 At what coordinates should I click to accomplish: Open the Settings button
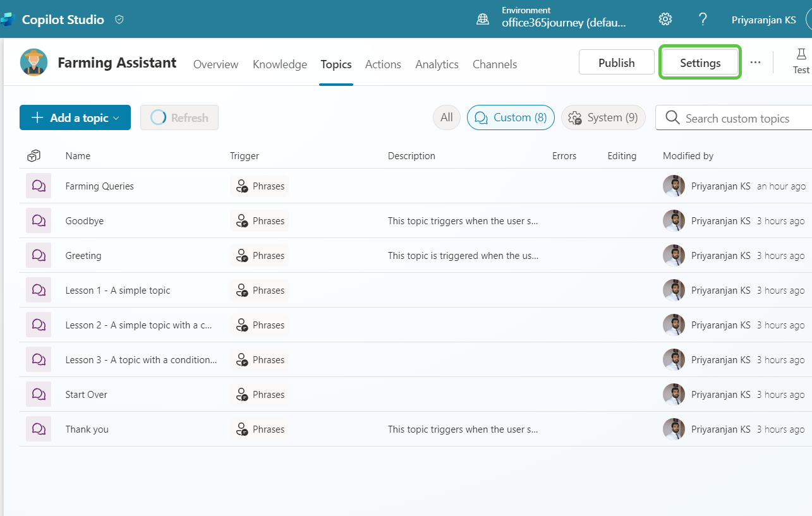(x=700, y=63)
